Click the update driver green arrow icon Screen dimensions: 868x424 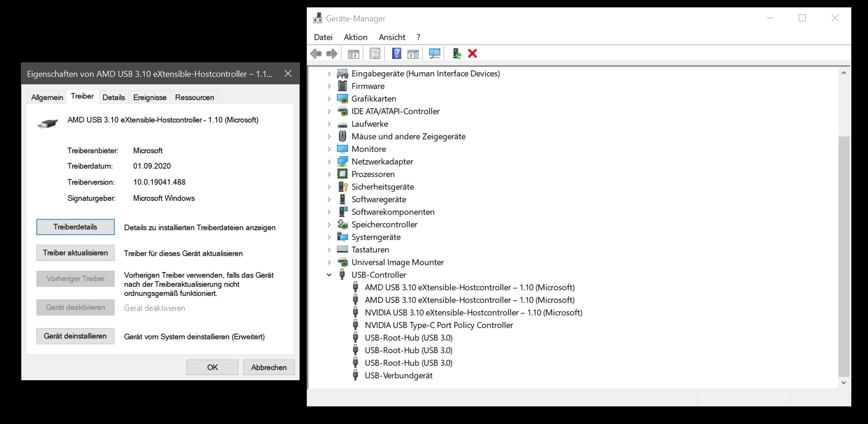[x=457, y=54]
